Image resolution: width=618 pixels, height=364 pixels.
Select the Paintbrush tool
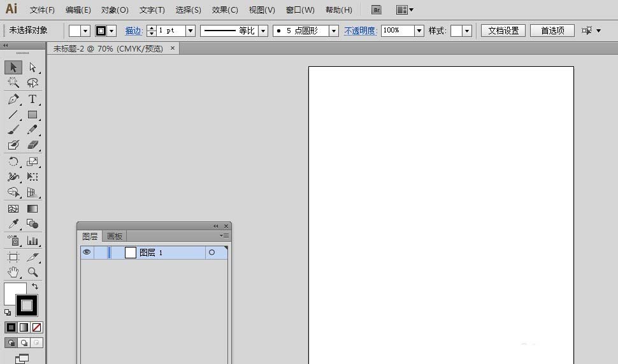tap(13, 130)
